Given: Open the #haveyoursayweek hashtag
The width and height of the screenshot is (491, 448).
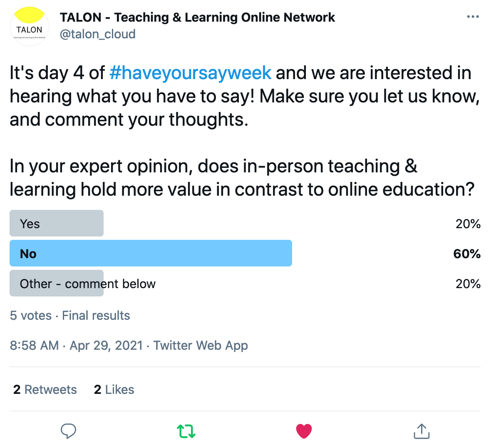Looking at the screenshot, I should pyautogui.click(x=190, y=73).
